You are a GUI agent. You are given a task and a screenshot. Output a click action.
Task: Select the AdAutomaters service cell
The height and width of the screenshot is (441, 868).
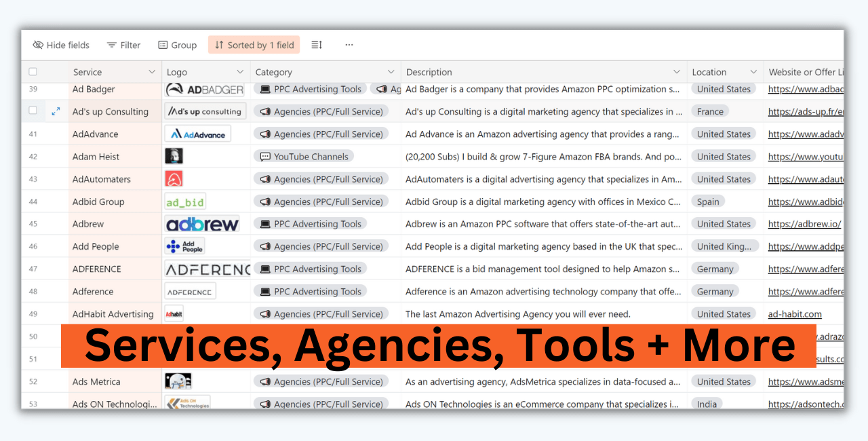115,179
